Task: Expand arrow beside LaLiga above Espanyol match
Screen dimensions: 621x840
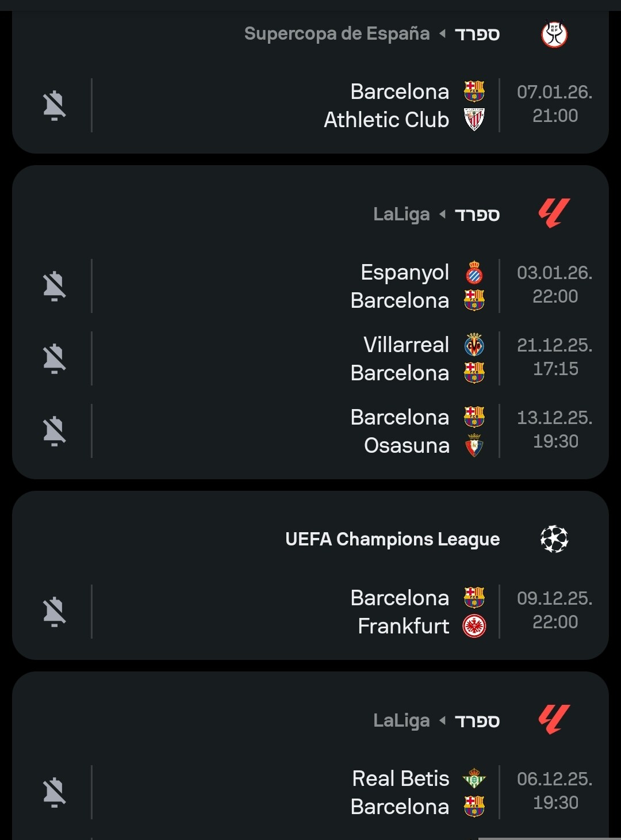Action: 443,215
